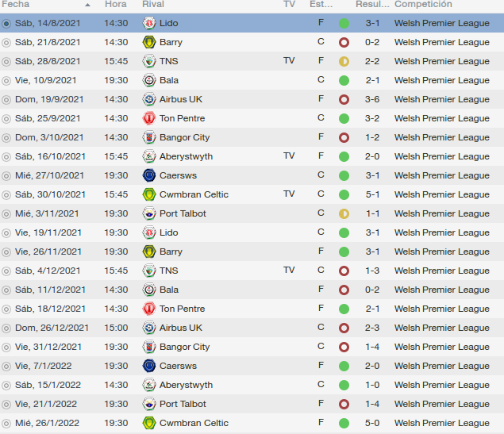Image resolution: width=504 pixels, height=434 pixels.
Task: Click the Port Talbot badge on 3/11/2021
Action: tap(149, 213)
